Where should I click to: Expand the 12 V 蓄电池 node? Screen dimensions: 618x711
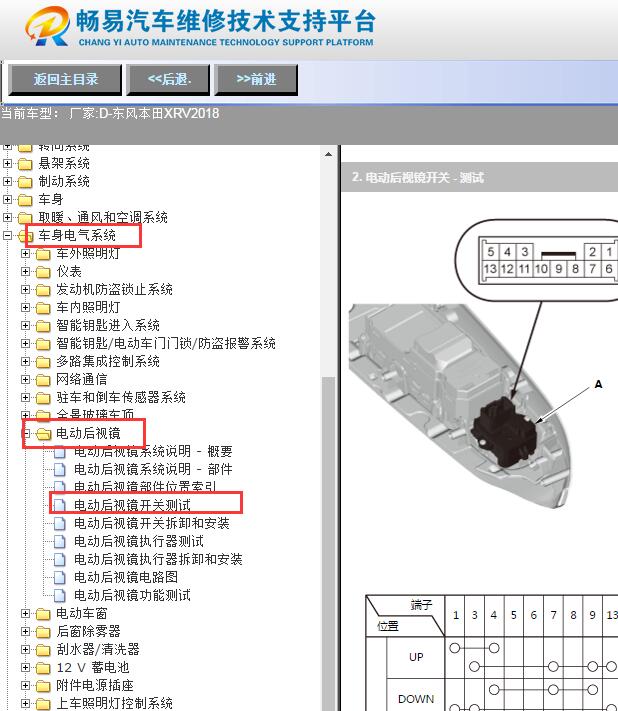click(x=25, y=667)
